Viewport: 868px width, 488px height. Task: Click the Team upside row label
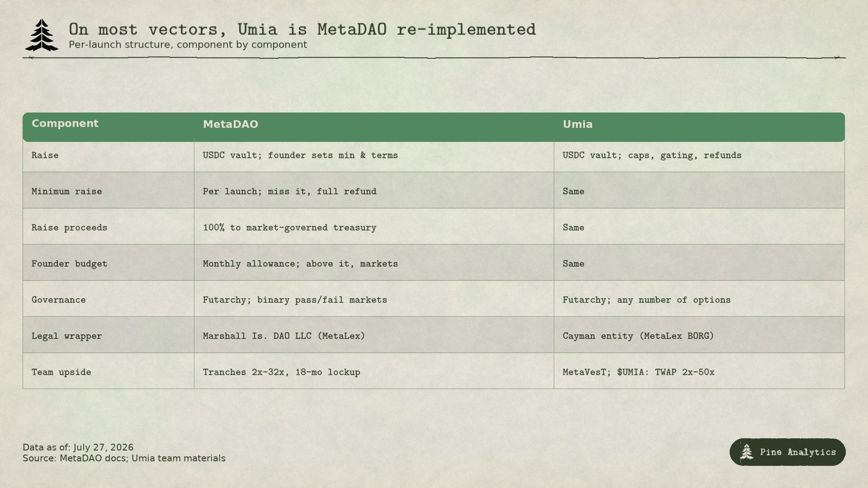point(61,372)
